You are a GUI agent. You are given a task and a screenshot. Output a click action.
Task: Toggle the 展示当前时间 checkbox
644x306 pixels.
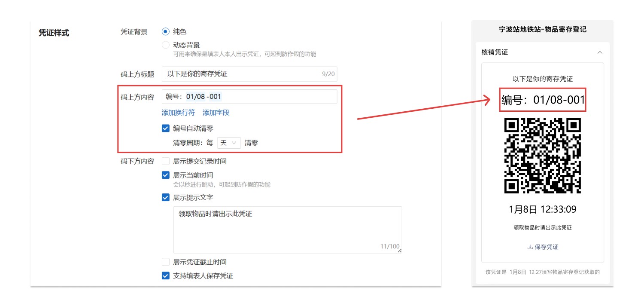click(166, 175)
